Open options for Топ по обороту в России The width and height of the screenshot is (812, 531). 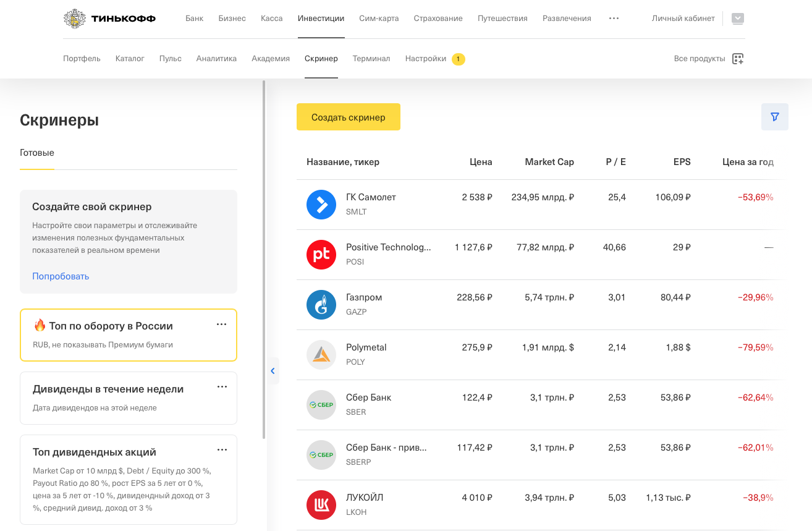coord(222,325)
